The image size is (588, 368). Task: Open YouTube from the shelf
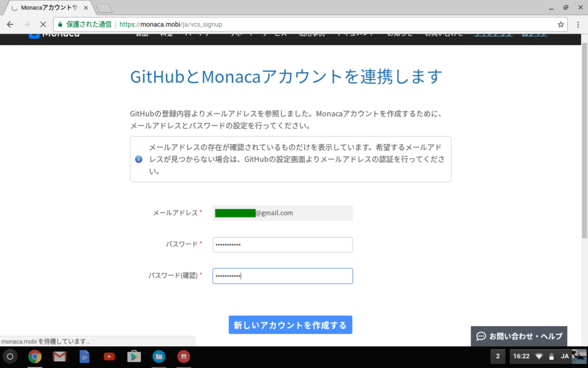click(x=109, y=356)
